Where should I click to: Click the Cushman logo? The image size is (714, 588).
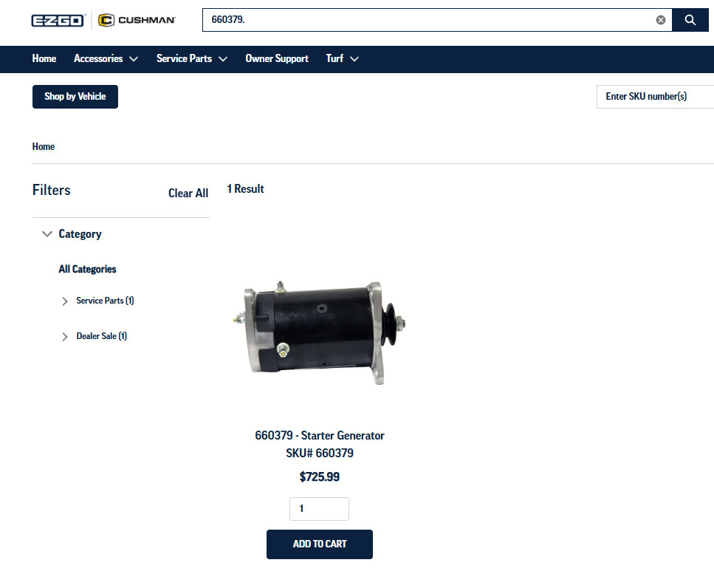pyautogui.click(x=137, y=20)
